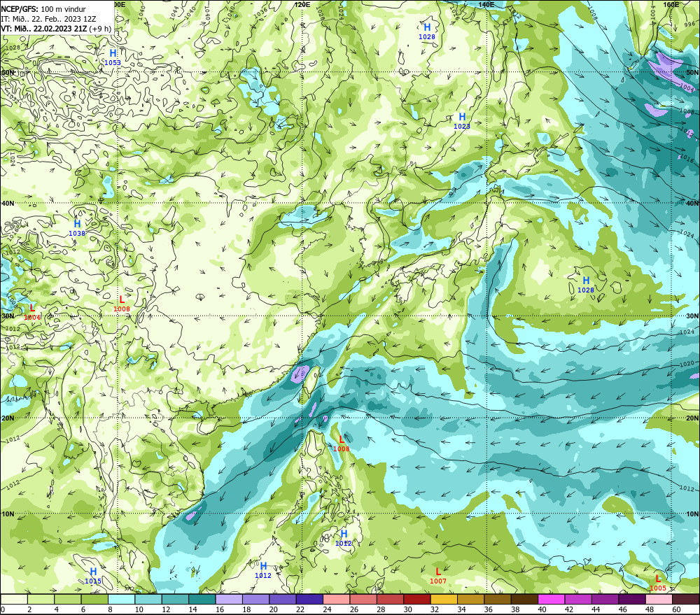Click the legend scale number 16
Screen dimensions: 700x615
tap(219, 609)
